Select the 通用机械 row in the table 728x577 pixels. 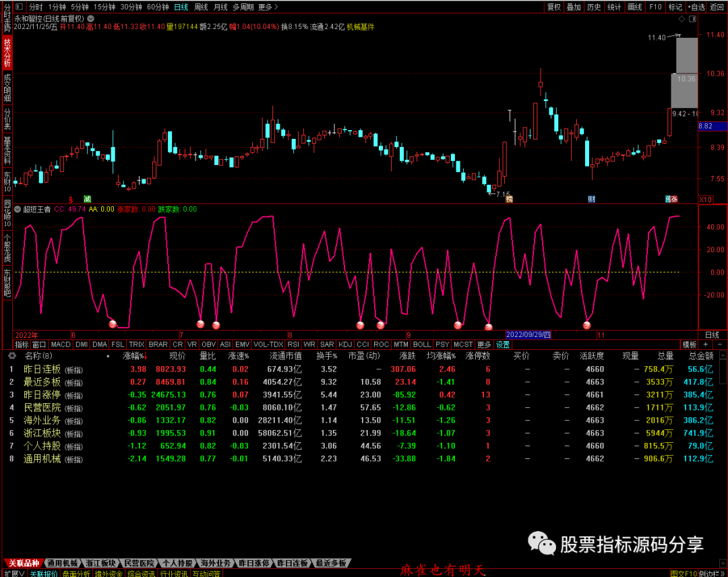362,458
